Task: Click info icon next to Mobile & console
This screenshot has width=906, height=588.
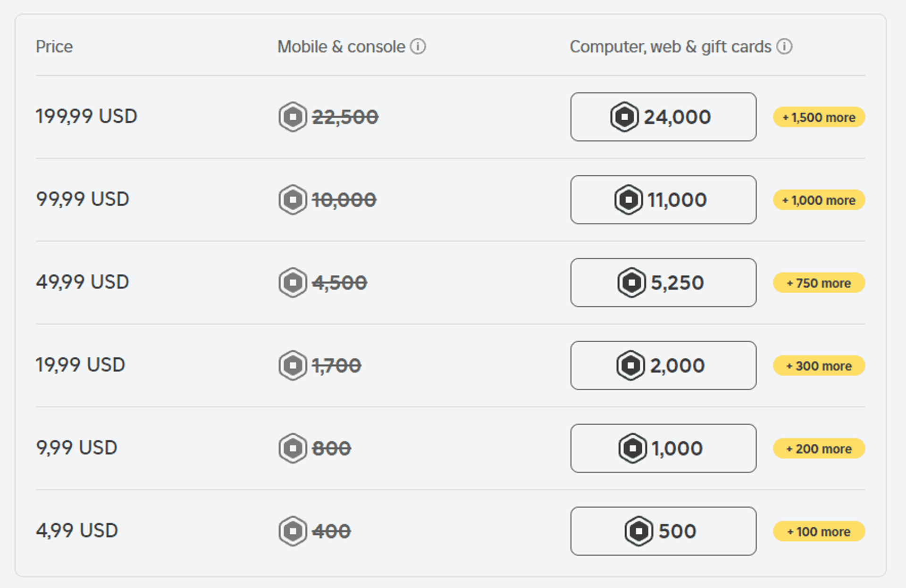Action: tap(418, 47)
